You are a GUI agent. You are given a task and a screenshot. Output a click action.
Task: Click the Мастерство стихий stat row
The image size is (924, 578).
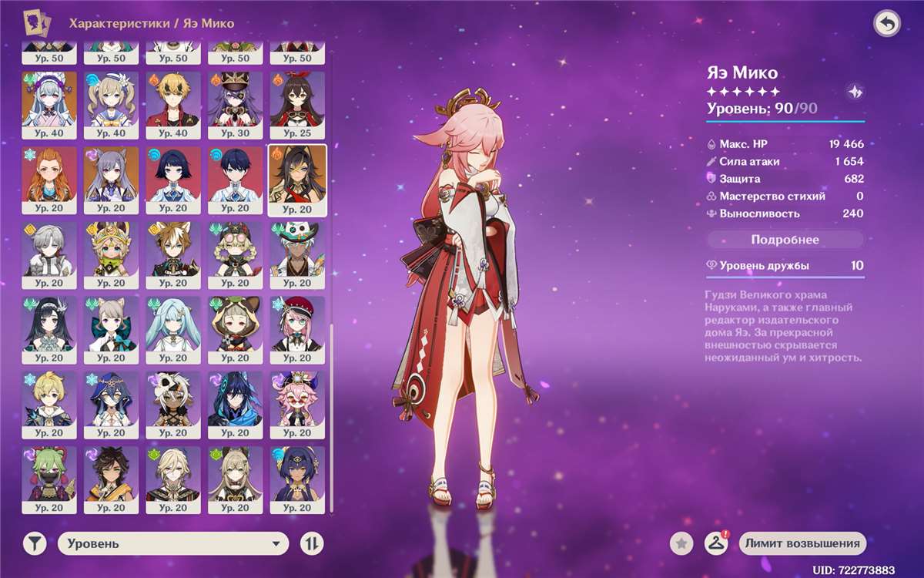pyautogui.click(x=785, y=197)
